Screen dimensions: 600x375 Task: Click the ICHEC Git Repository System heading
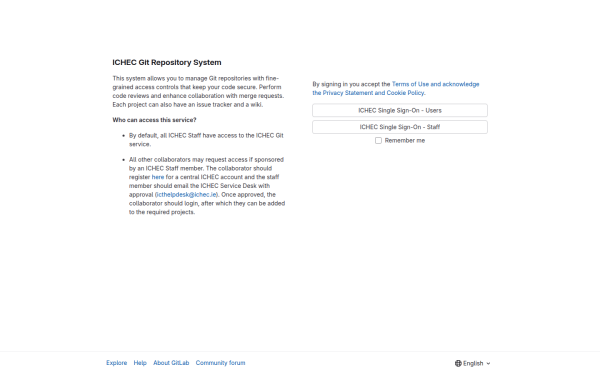click(x=167, y=62)
